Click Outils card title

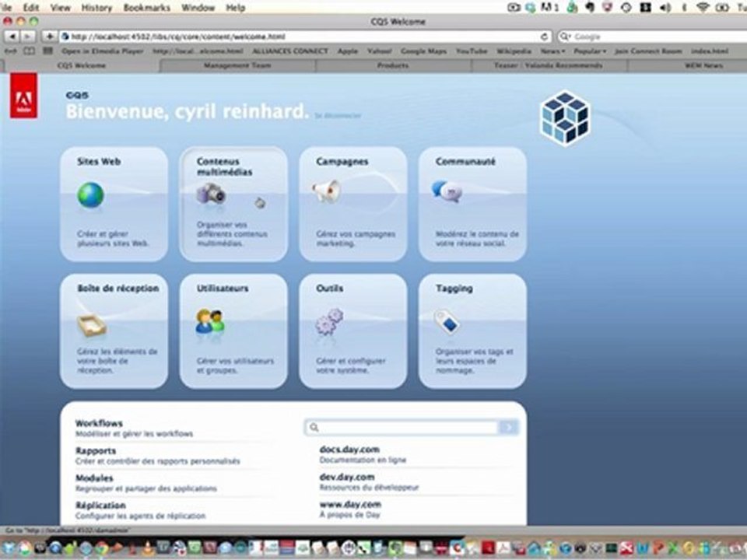[330, 288]
